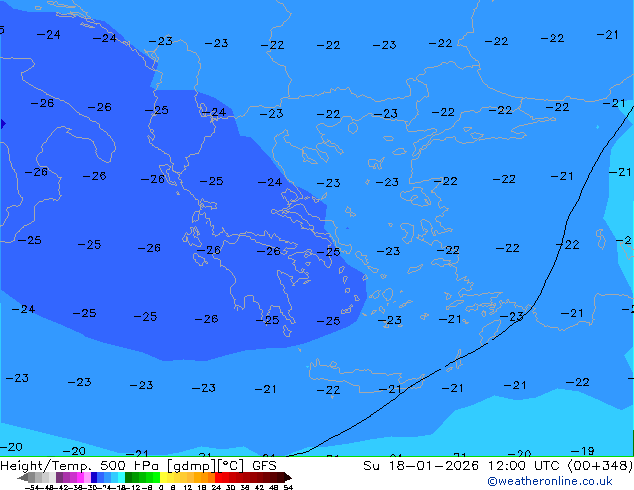Choose the bright lime green legend swatch

[156, 477]
